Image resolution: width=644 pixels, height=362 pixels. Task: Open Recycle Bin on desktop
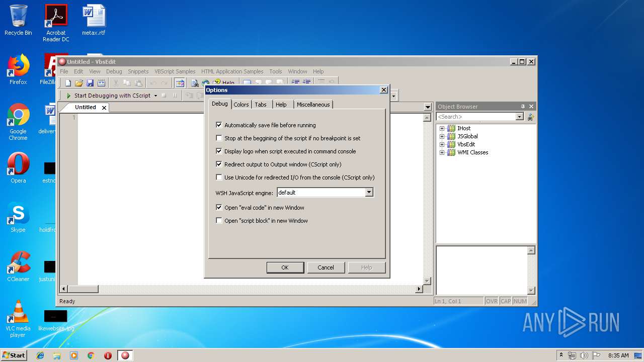(18, 21)
